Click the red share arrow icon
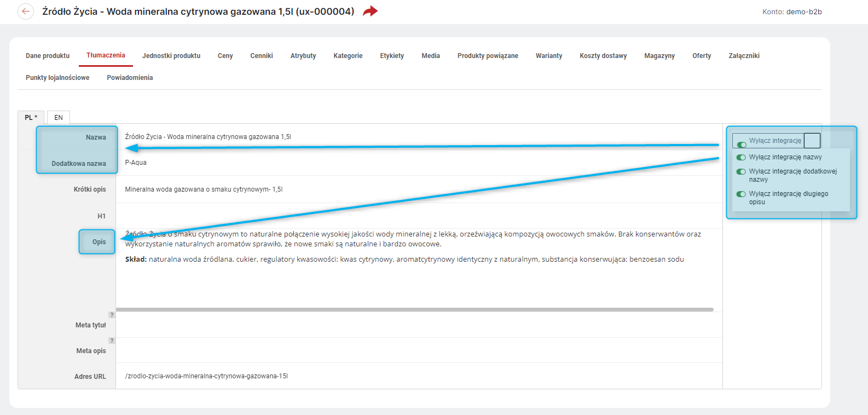Image resolution: width=868 pixels, height=415 pixels. coord(371,11)
